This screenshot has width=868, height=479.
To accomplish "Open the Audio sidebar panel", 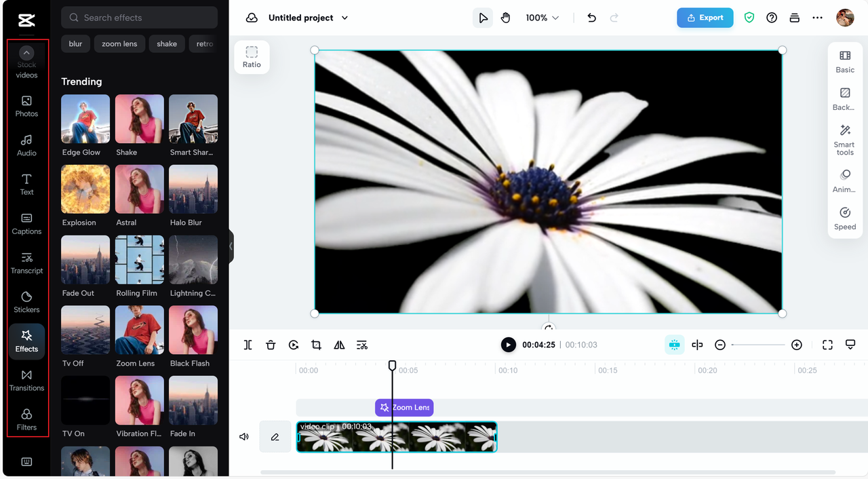I will coord(26,145).
